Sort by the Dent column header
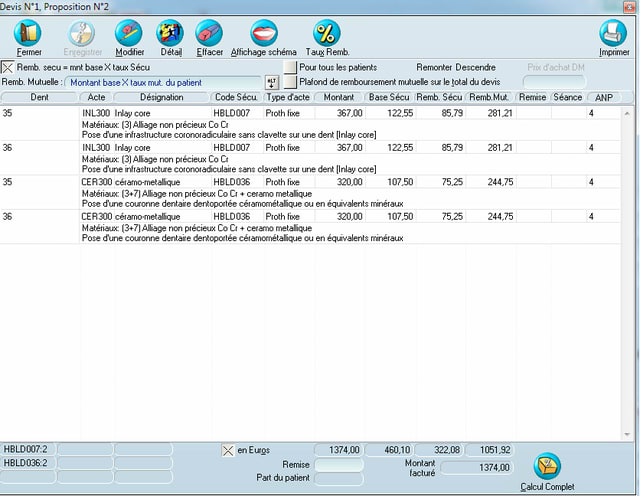Screen dimensions: 640x496 (x=40, y=98)
